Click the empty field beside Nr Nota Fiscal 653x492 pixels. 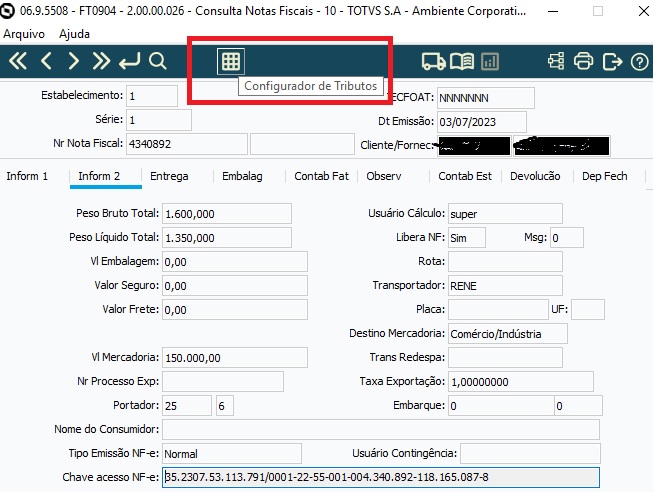pyautogui.click(x=302, y=144)
